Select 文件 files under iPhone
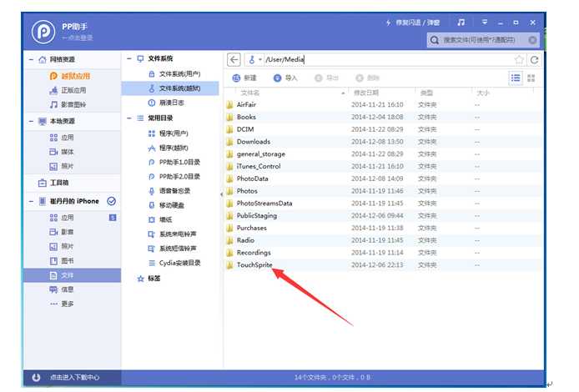The width and height of the screenshot is (579, 392). click(72, 275)
